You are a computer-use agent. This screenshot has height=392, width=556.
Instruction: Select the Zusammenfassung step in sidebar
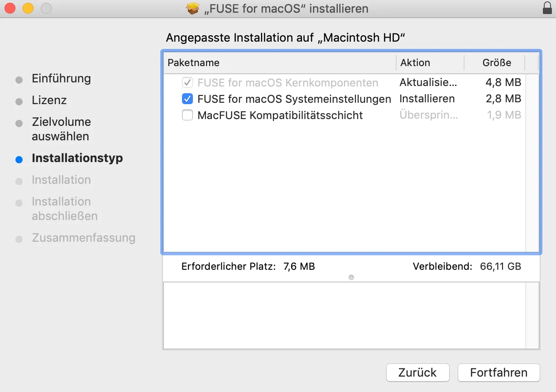click(x=83, y=238)
